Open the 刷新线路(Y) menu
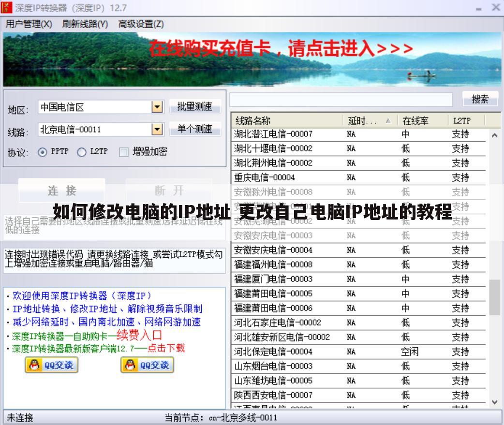Screen dimensions: 504x425 [x=85, y=24]
